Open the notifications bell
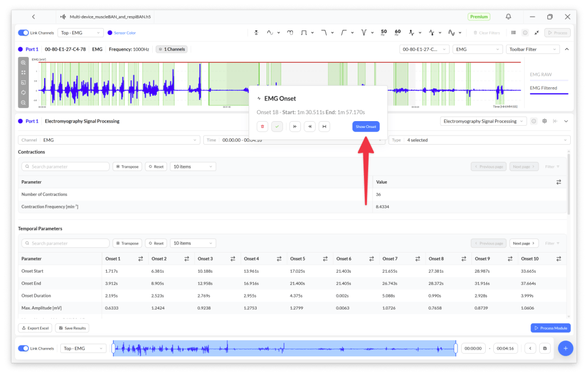Image resolution: width=588 pixels, height=376 pixels. click(508, 17)
